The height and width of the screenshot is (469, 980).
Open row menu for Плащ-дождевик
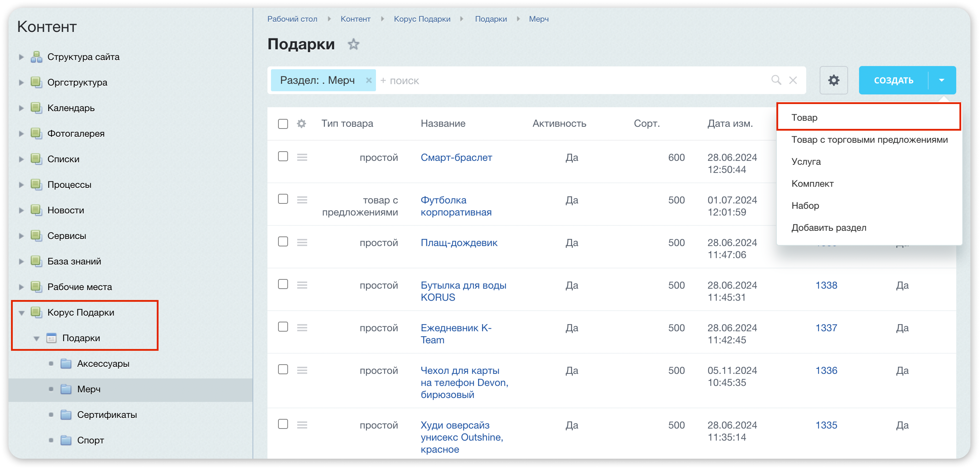(302, 242)
